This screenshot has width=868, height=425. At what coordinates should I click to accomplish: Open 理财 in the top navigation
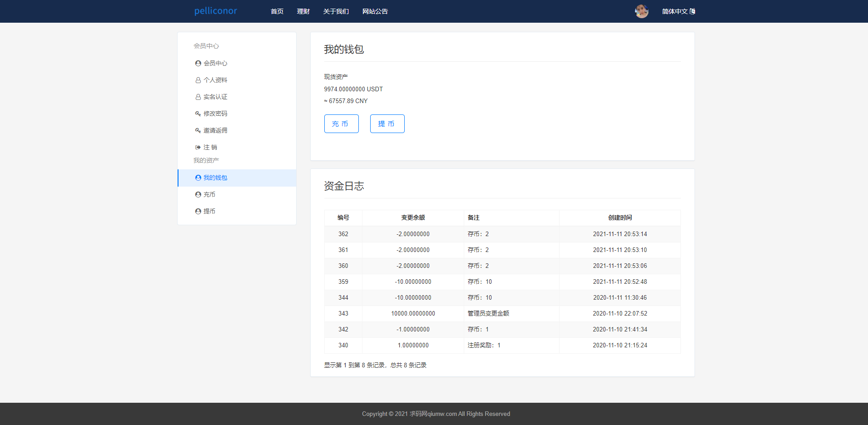(303, 11)
